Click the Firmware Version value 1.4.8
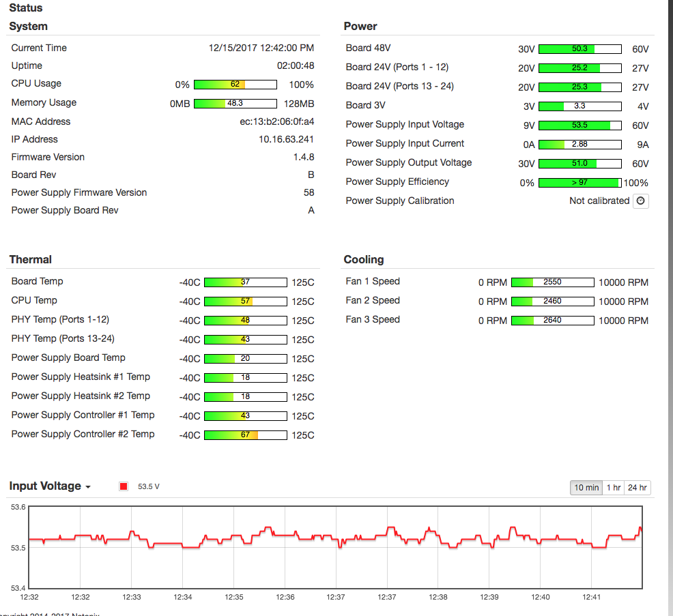Image resolution: width=673 pixels, height=616 pixels. (x=304, y=157)
